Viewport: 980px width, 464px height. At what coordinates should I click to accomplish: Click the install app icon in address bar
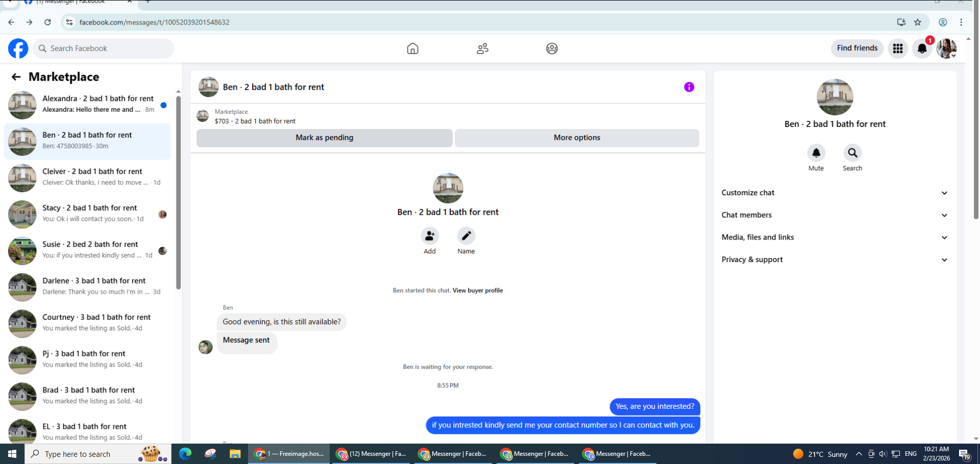901,22
